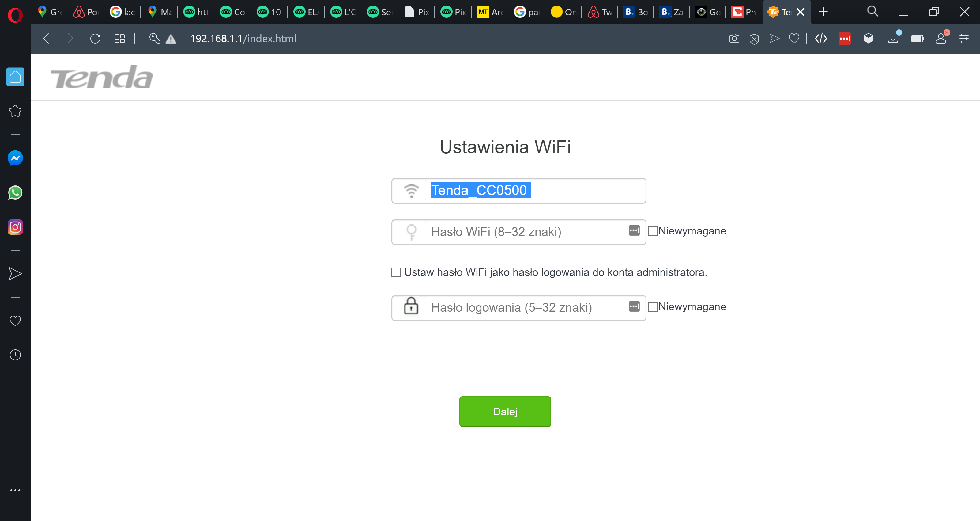Switch to the 'Go' tab
Viewport: 980px width, 521px height.
pos(708,12)
